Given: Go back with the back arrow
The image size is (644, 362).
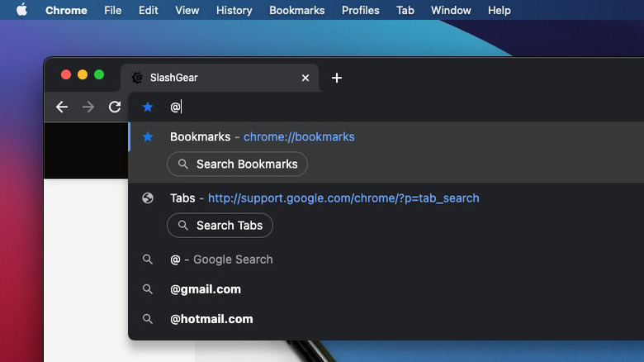Looking at the screenshot, I should [x=62, y=107].
